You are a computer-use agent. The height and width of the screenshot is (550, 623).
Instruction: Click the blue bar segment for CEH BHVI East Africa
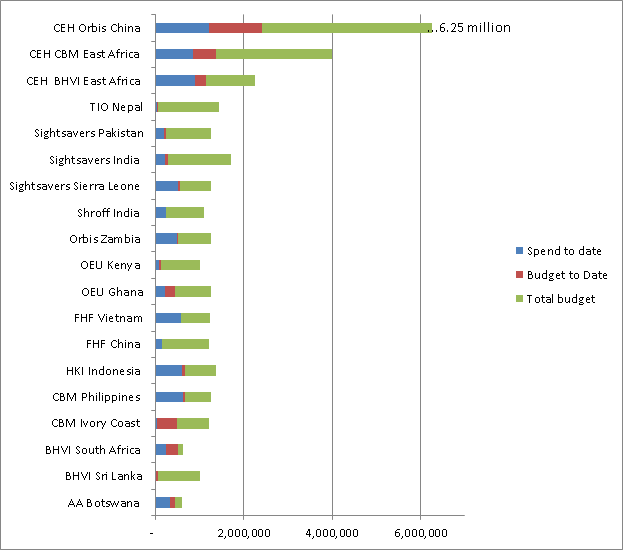coord(175,81)
